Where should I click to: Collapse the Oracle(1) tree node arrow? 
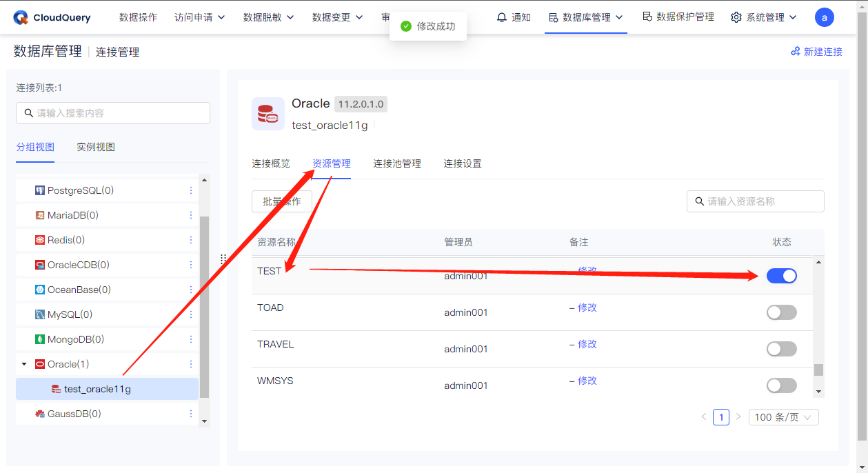(24, 364)
